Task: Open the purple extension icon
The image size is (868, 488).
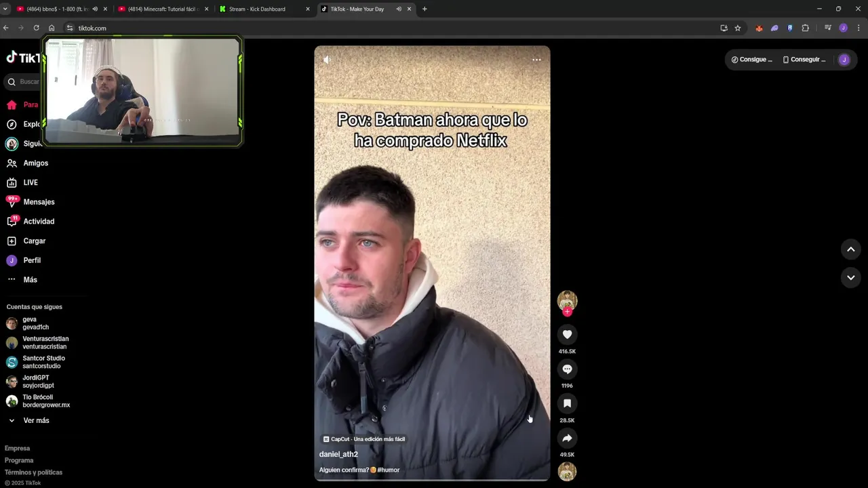Action: click(x=775, y=28)
